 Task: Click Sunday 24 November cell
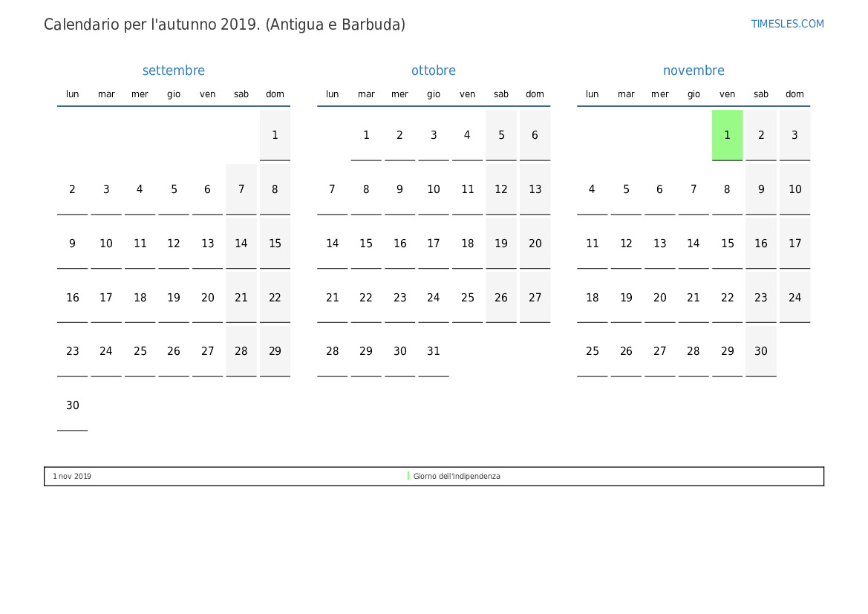(x=794, y=298)
